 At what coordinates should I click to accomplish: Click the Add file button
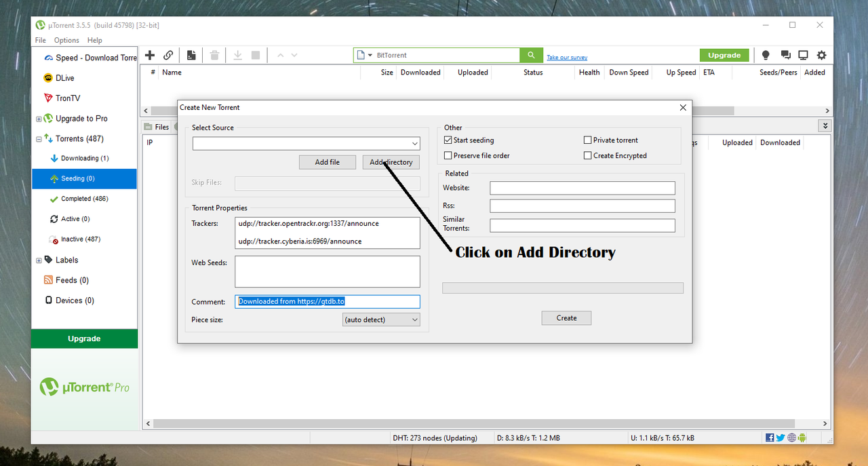(x=328, y=162)
